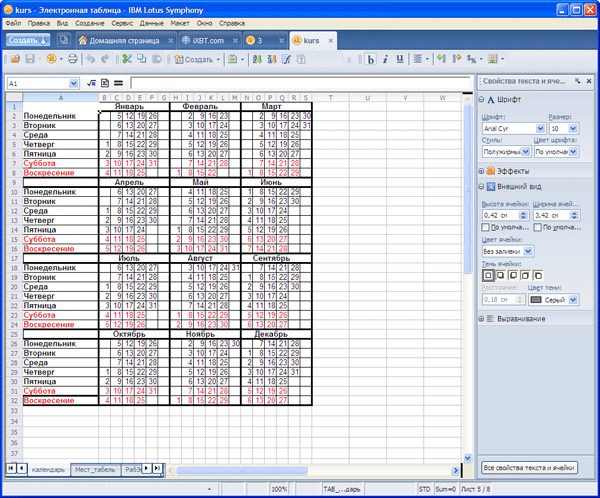Check По умолчанию under cell width
This screenshot has height=498, width=600.
click(x=537, y=227)
